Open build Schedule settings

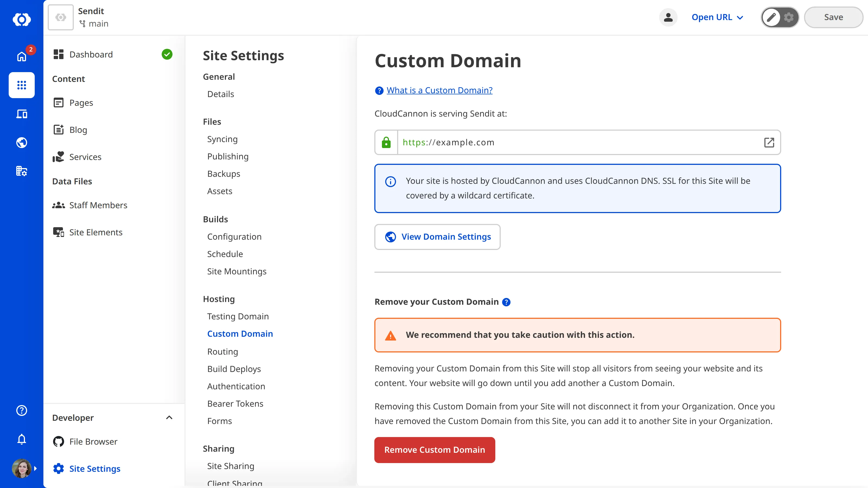[x=225, y=254]
